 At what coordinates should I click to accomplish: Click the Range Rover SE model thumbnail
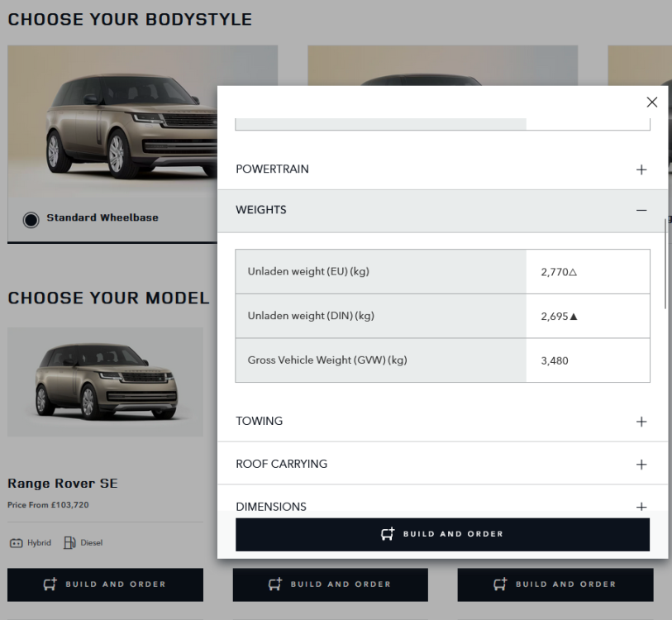(x=106, y=382)
